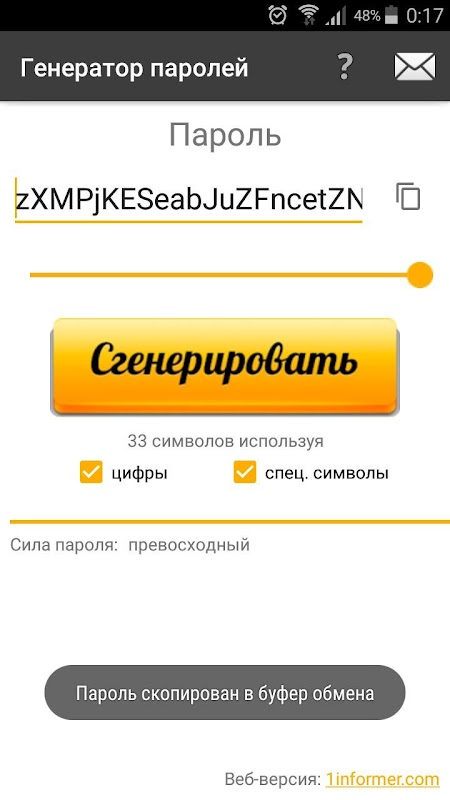
Task: Click the Сгенерировать button
Action: (x=224, y=365)
